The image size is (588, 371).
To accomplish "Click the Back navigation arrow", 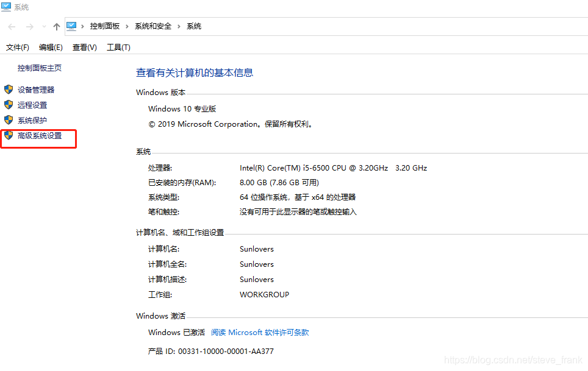I will tap(12, 27).
